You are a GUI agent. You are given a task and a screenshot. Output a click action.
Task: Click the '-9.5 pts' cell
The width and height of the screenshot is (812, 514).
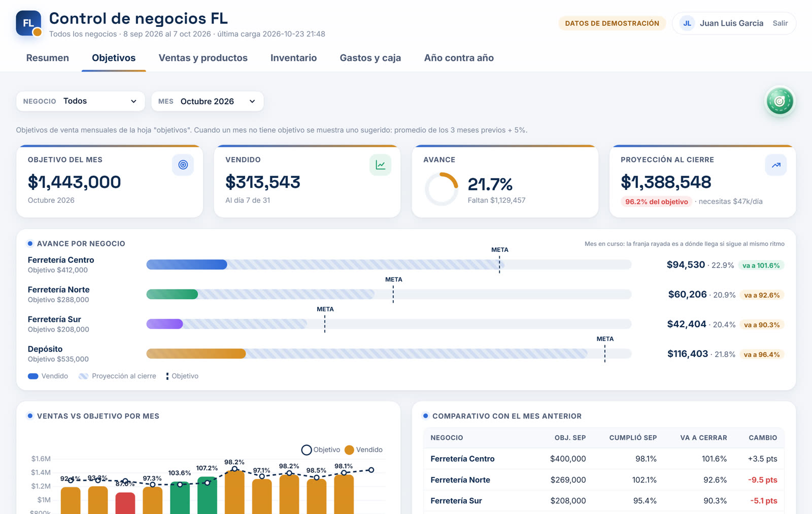point(762,480)
